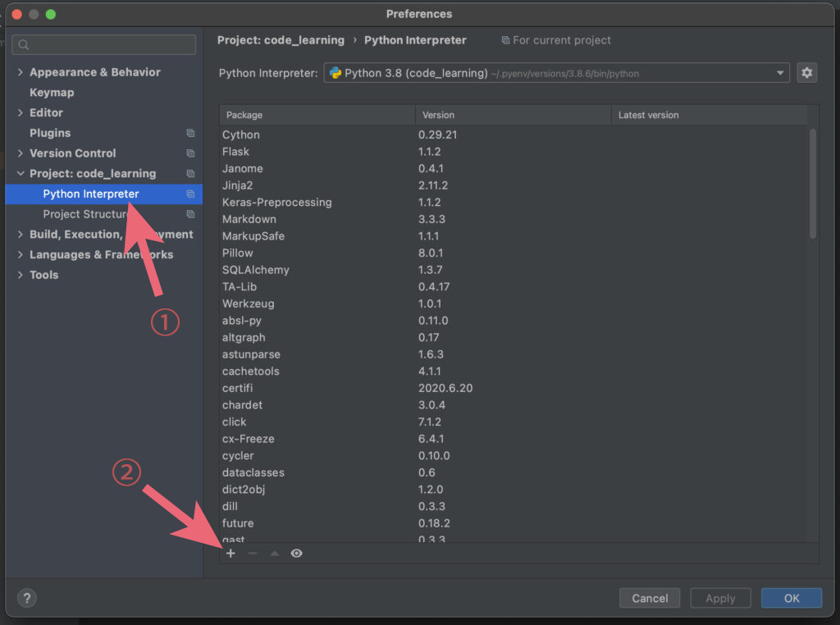
Task: Select the Janome package row
Action: (514, 169)
